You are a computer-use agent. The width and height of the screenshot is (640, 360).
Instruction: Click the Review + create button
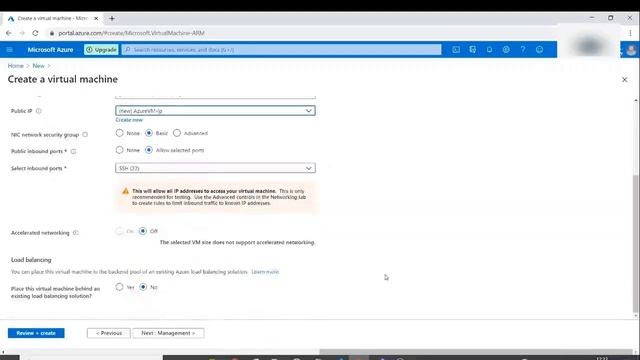point(36,333)
